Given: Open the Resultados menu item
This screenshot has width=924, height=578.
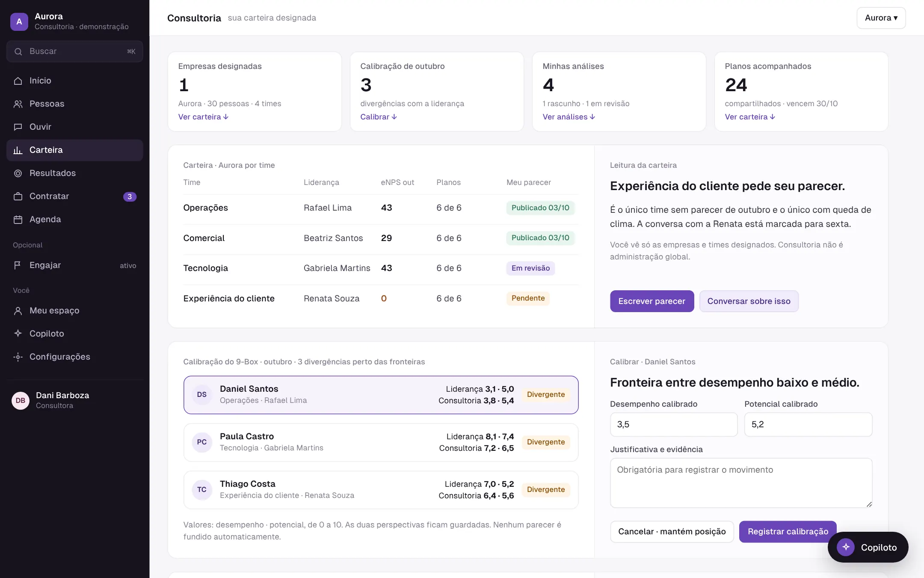Looking at the screenshot, I should tap(75, 173).
